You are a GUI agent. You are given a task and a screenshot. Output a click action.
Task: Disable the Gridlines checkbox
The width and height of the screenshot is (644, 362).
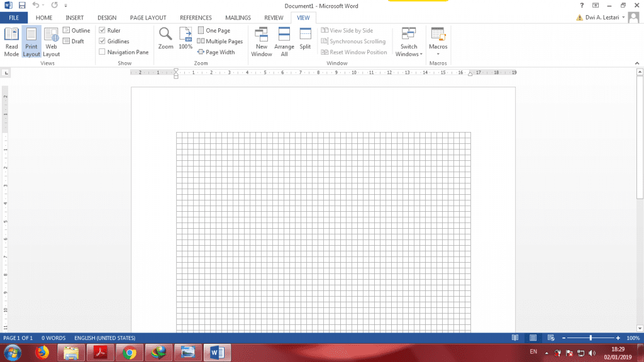point(103,41)
